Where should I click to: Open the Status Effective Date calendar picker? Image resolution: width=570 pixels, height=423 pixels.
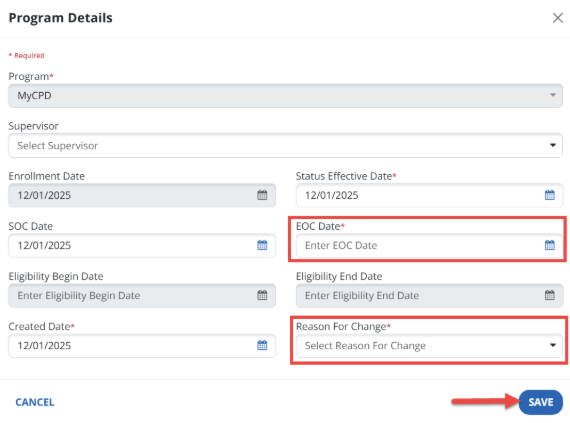550,195
